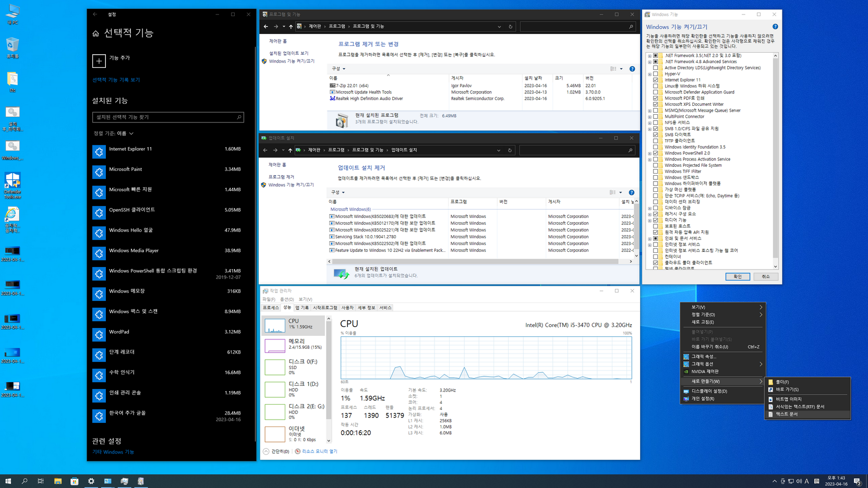
Task: Open the 정렬 기준: 이름 dropdown in Settings
Action: [x=114, y=133]
